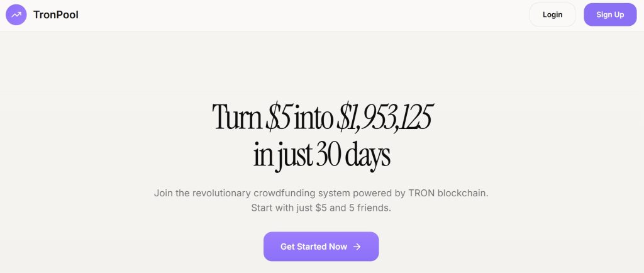
Task: Click "TRON blockchain" in the subtitle
Action: pos(450,192)
